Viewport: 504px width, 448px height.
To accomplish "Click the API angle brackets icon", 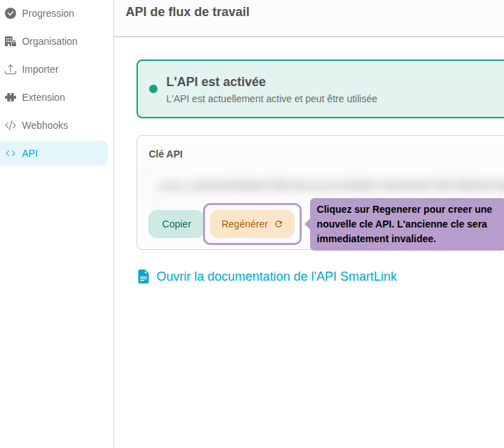I will click(10, 153).
